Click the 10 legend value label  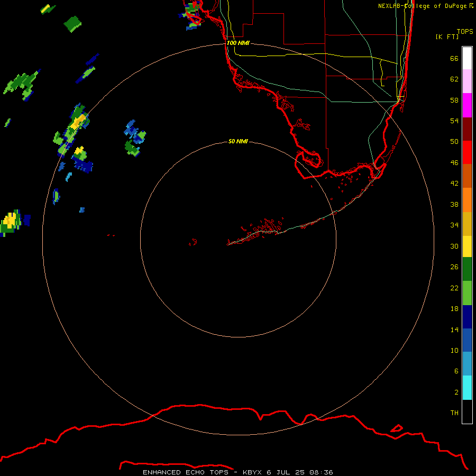coord(454,350)
